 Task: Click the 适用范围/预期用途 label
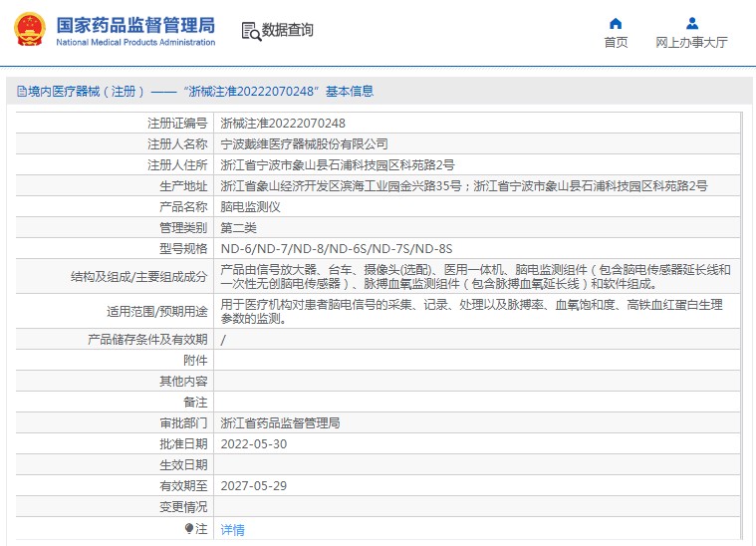[x=157, y=312]
